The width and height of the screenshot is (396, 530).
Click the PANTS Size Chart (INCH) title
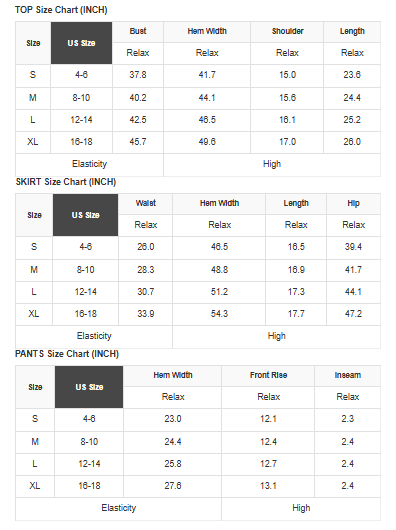[67, 354]
